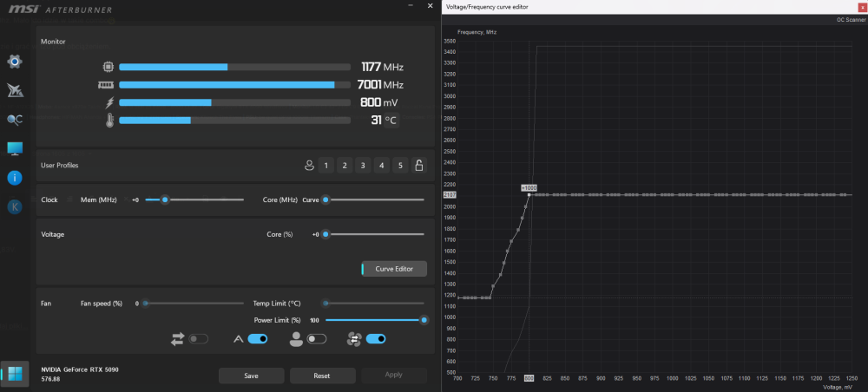The width and height of the screenshot is (868, 392).
Task: Enable the user-defined fan switch
Action: (317, 339)
